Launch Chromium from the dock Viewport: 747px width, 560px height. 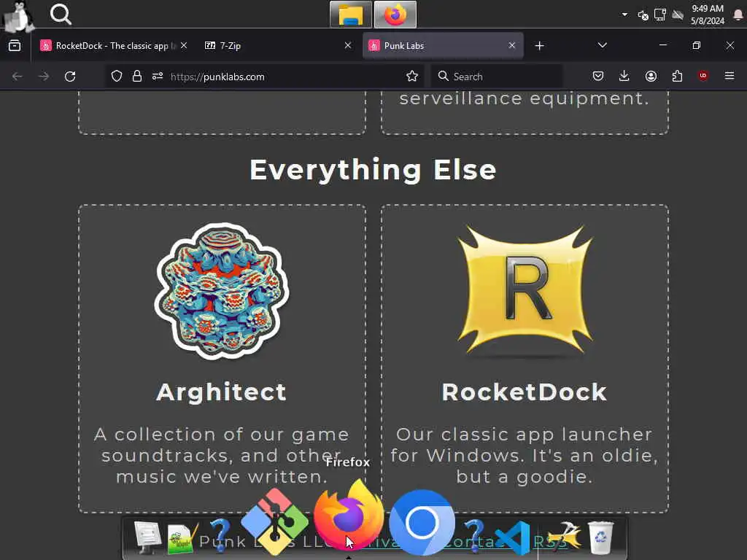[x=422, y=522]
